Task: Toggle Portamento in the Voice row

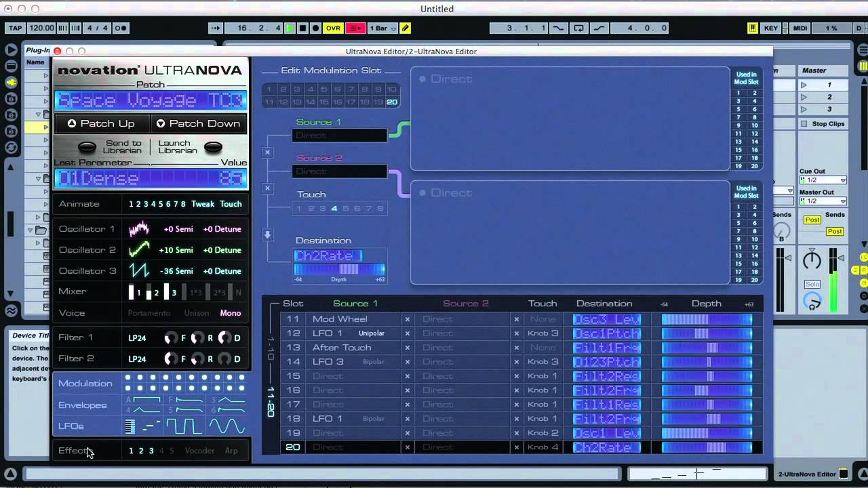Action: pyautogui.click(x=149, y=313)
